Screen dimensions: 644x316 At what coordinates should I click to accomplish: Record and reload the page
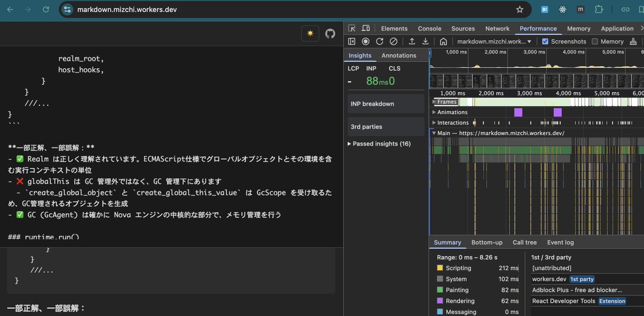380,41
